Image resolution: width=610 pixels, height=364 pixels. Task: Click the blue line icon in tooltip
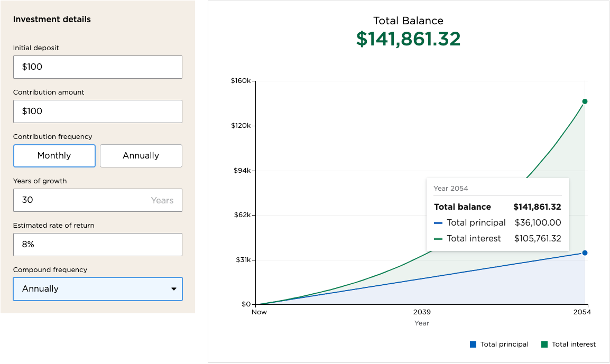click(x=438, y=223)
